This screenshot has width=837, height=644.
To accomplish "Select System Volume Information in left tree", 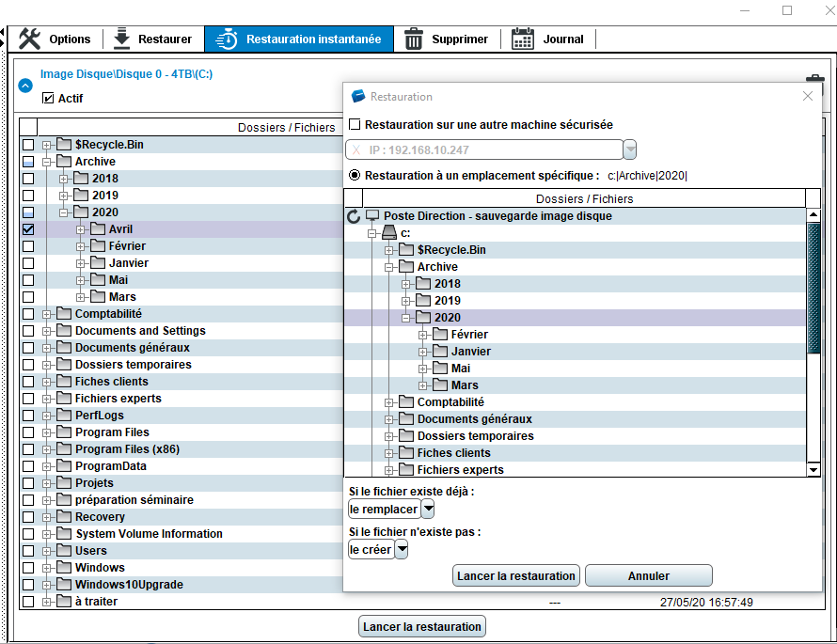I will (x=149, y=534).
